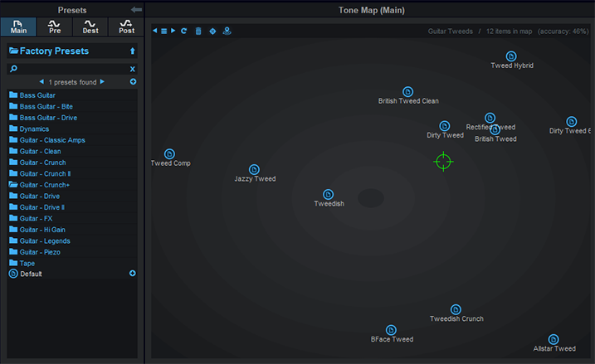595x364 pixels.
Task: Click the plus button beside Default preset
Action: [x=133, y=274]
